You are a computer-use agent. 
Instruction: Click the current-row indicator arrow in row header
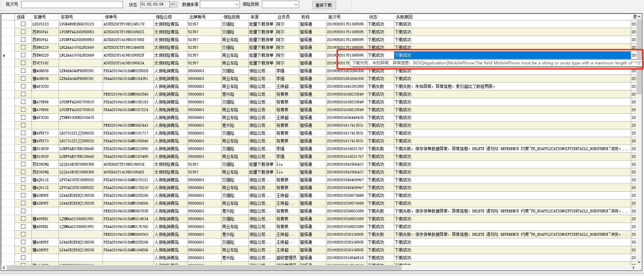pos(4,55)
